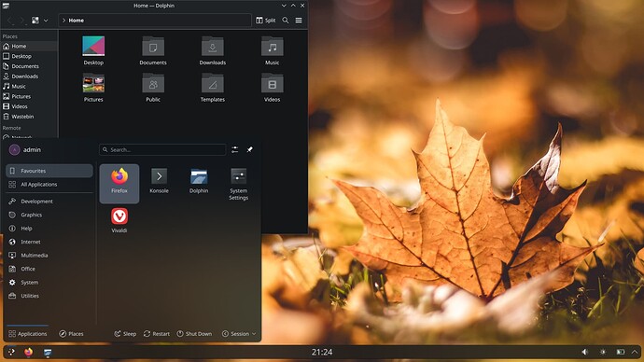Viewport: 644px width, 362px height.
Task: Open the Downloads folder icon in Dolphin
Action: 213,50
